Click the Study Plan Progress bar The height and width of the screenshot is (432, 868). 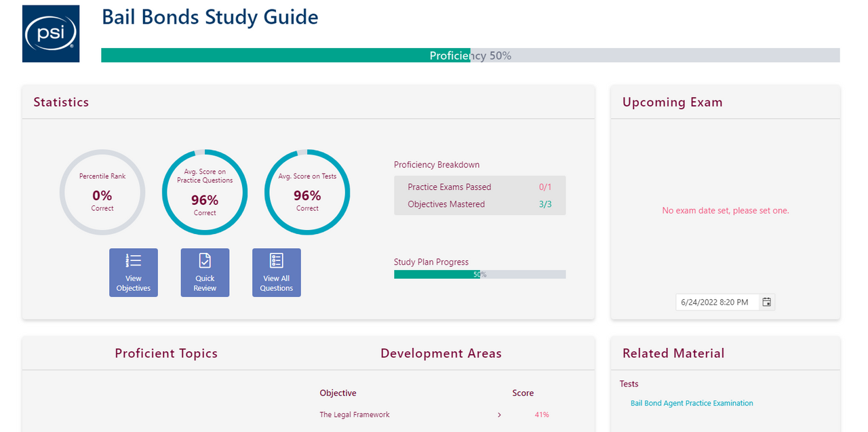pos(479,275)
